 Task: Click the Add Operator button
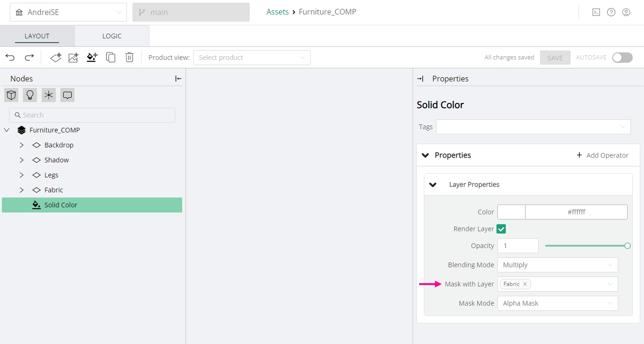pos(602,155)
